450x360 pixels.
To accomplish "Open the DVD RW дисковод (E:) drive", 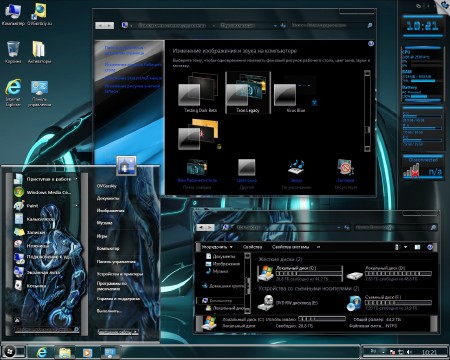I will coord(265,303).
